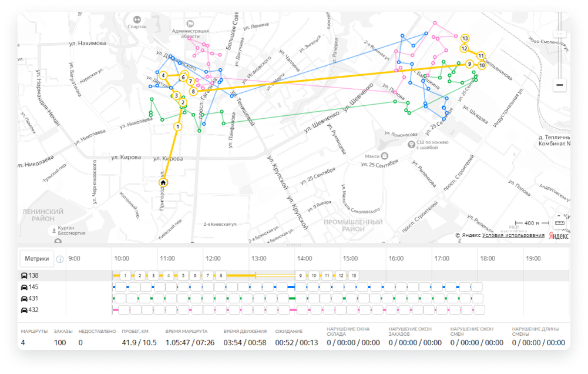Click the Спартак stadium map icon
588x374 pixels.
137,19
